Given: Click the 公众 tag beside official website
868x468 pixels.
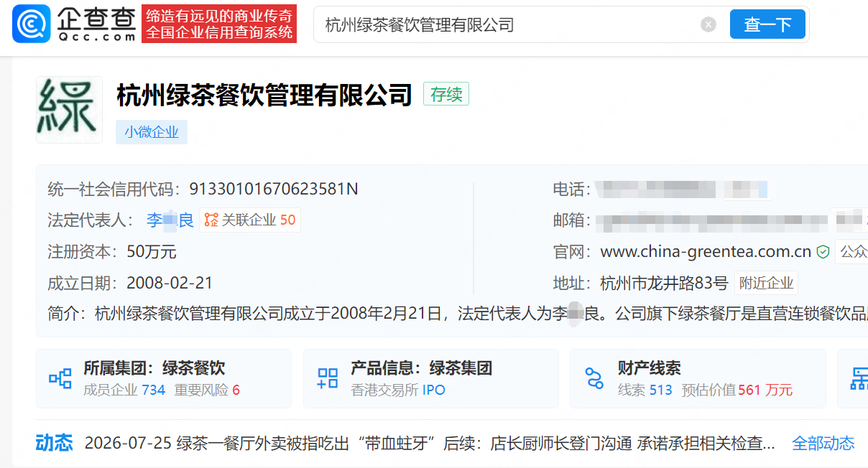Looking at the screenshot, I should click(x=852, y=252).
